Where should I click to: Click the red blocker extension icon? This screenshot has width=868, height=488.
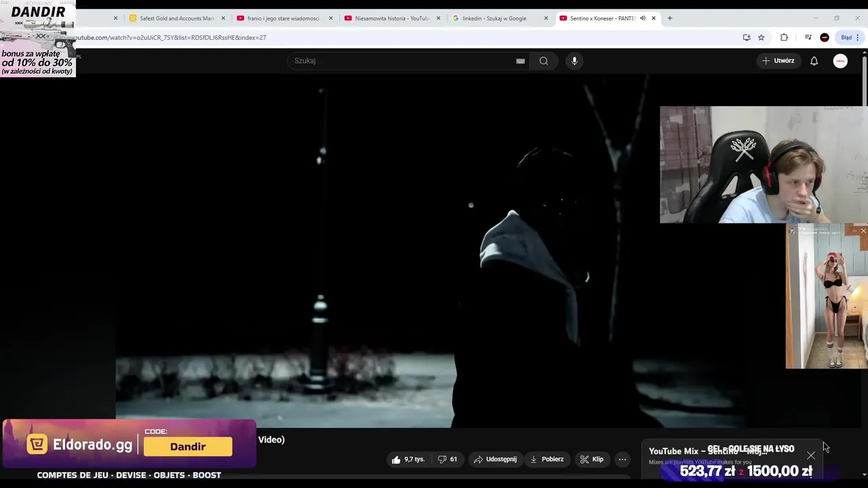click(825, 38)
